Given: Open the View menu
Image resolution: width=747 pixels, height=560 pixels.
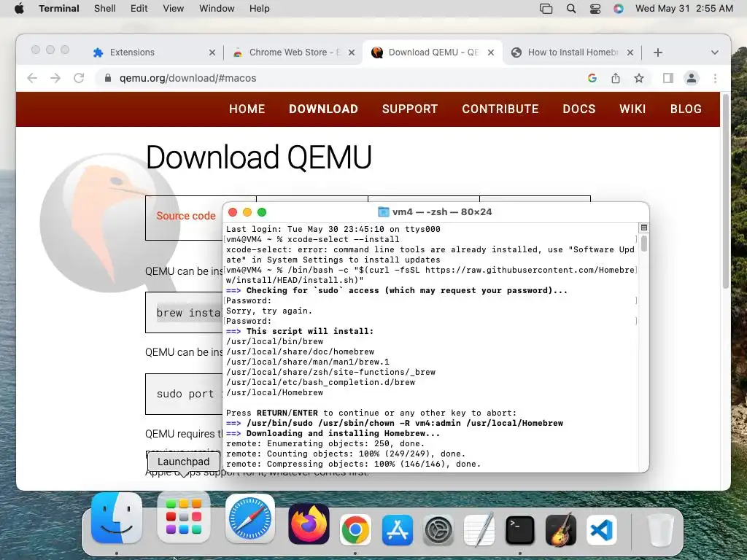Looking at the screenshot, I should coord(174,9).
